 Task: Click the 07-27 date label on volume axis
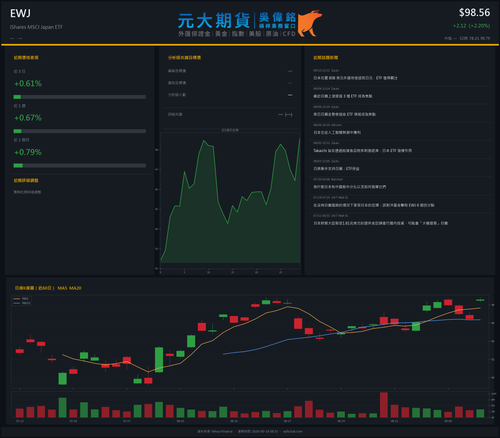(x=127, y=421)
